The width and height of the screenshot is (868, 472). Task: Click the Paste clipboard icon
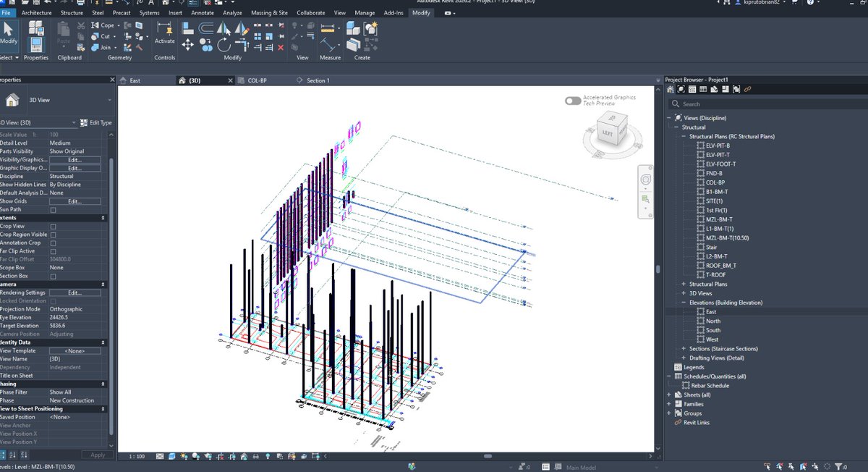tap(64, 31)
